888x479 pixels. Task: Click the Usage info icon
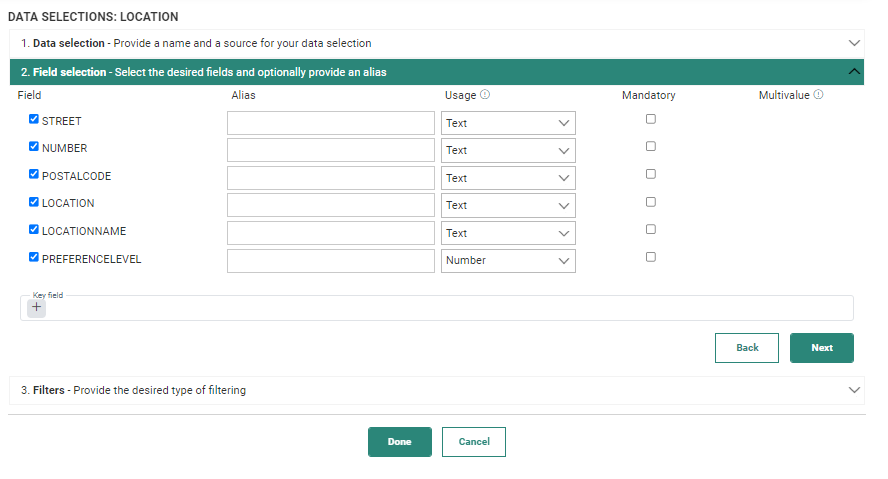(x=485, y=96)
